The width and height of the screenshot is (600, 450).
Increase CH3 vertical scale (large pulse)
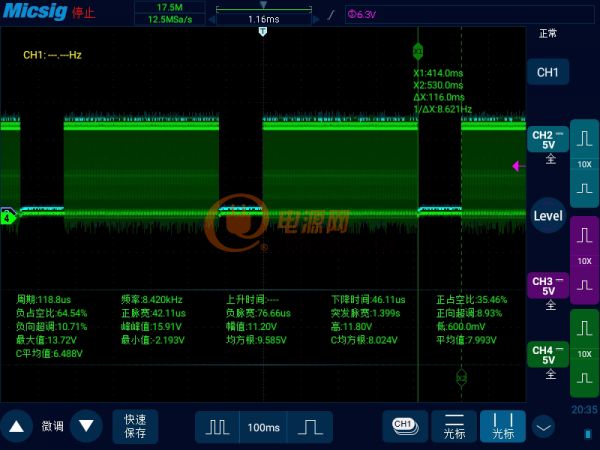(x=585, y=235)
